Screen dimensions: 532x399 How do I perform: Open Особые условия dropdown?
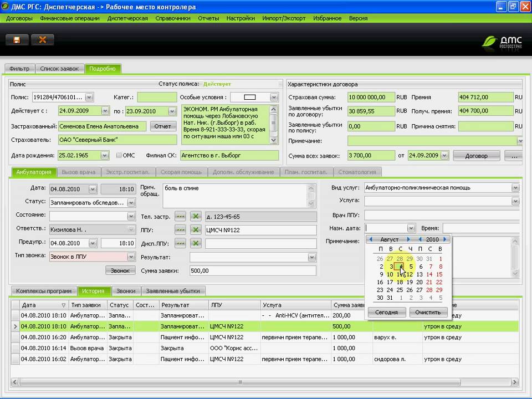coord(274,98)
